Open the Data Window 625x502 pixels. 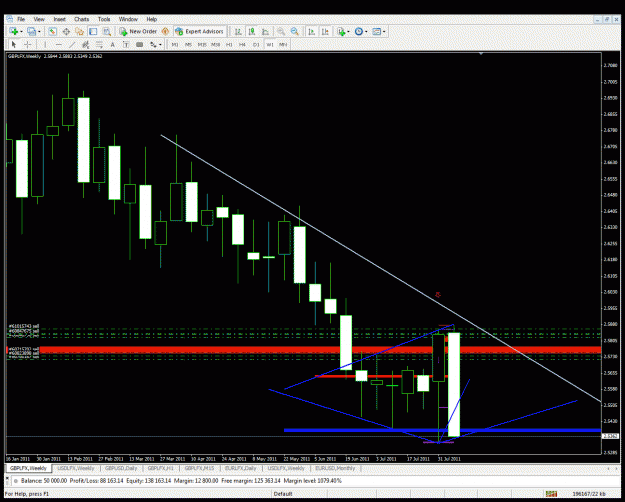(66, 31)
